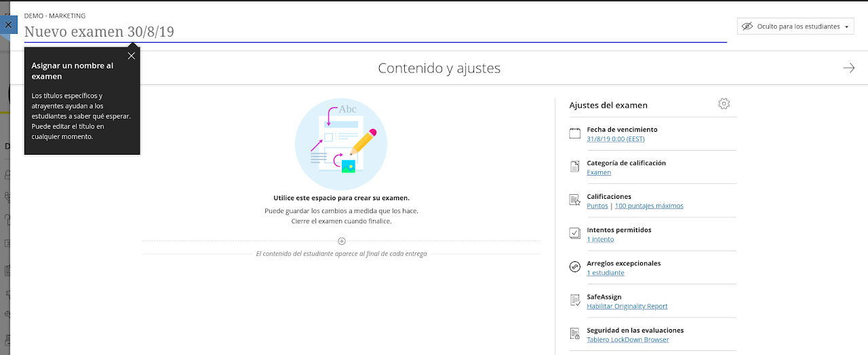The image size is (868, 355).
Task: Click 'DEMO - MARKETING' course label
Action: (x=55, y=16)
